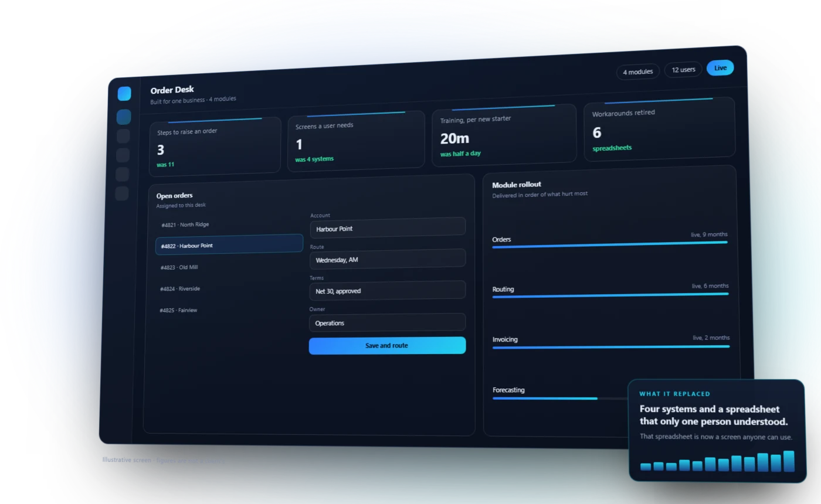This screenshot has width=821, height=504.
Task: Select the highlighted active sidebar item
Action: (124, 117)
